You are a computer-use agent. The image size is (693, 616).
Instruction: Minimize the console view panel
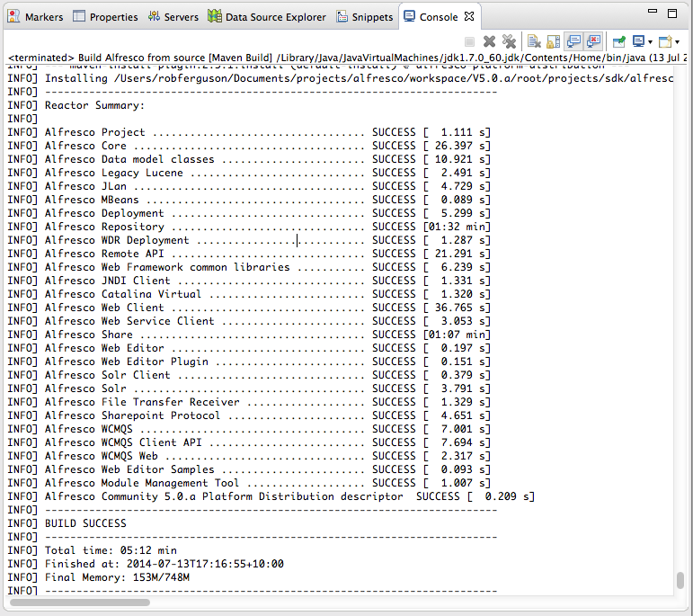[653, 11]
